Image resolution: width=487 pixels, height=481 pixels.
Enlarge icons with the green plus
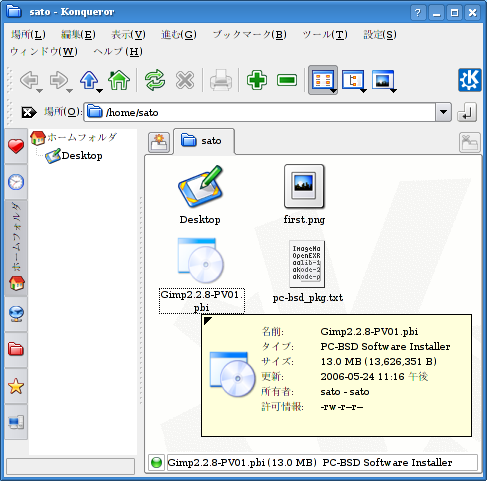(257, 80)
